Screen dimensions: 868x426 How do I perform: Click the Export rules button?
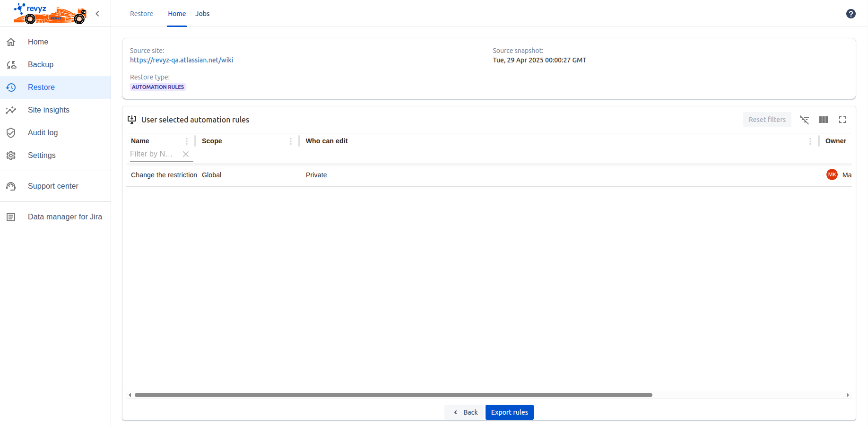[x=509, y=412]
